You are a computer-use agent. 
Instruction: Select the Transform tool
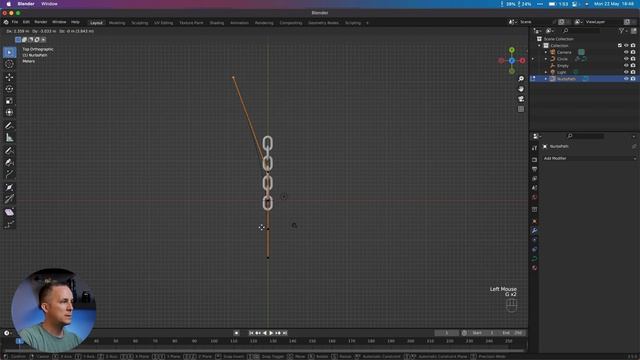(x=9, y=113)
